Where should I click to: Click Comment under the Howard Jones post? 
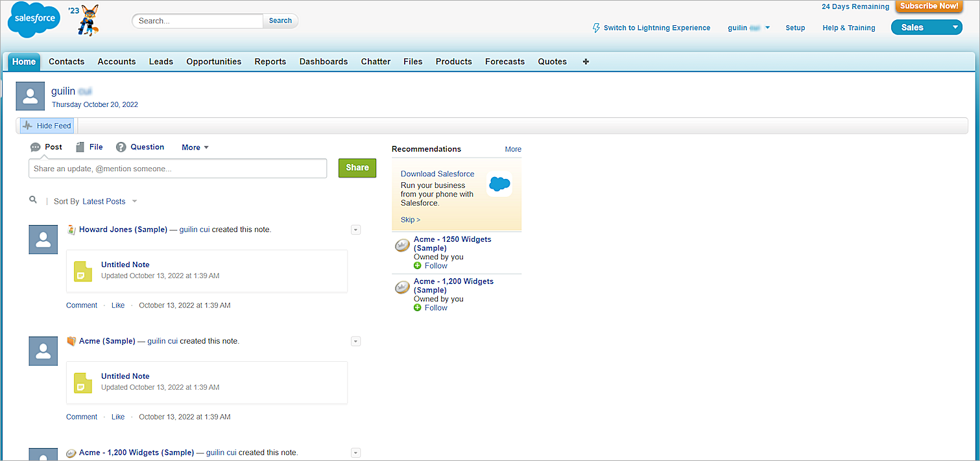coord(82,305)
